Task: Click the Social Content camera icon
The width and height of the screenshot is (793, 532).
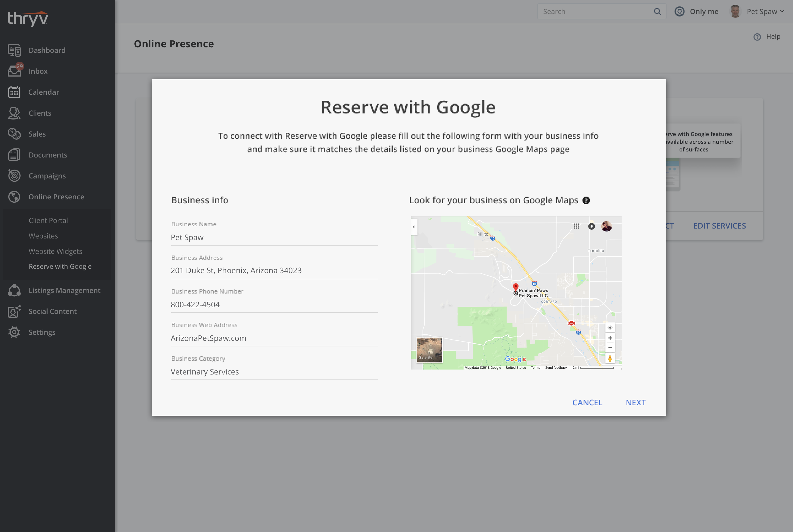Action: click(14, 311)
